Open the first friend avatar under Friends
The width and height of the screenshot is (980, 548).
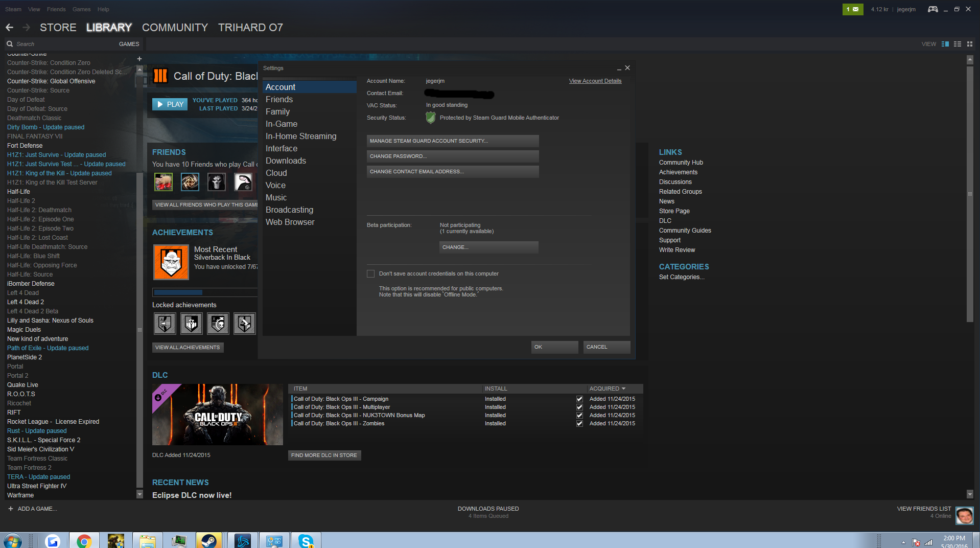point(164,182)
